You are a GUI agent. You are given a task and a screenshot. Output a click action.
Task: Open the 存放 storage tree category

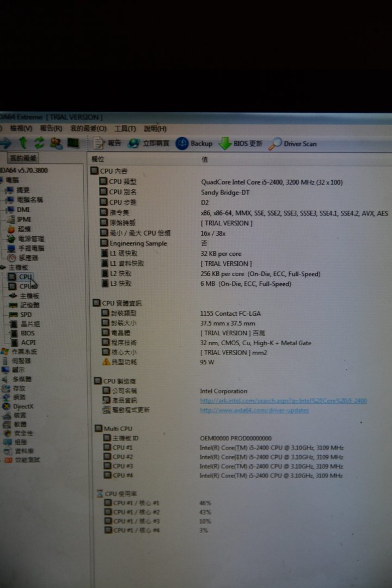(x=14, y=388)
